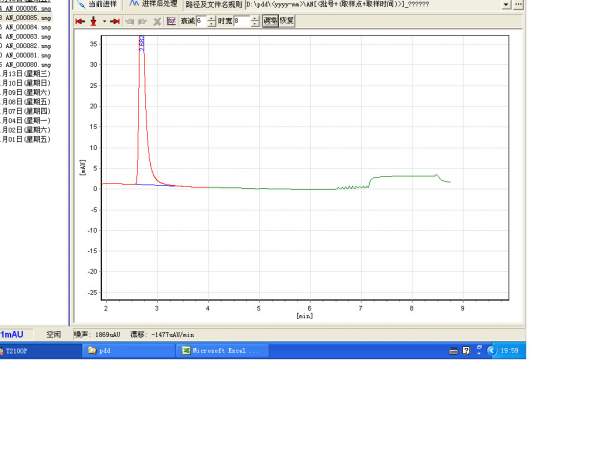This screenshot has height=450, width=600.
Task: Open the 02日(星期六) date folder
Action: pyautogui.click(x=26, y=130)
